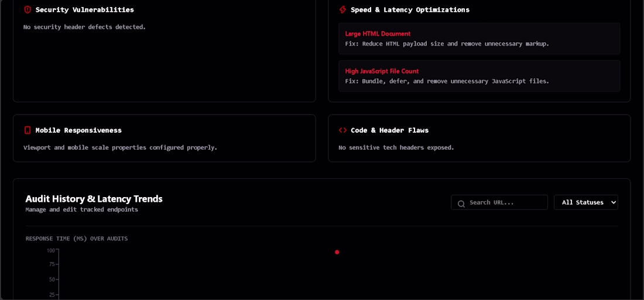Click the 75 tick on the chart axis
644x300 pixels.
point(52,264)
